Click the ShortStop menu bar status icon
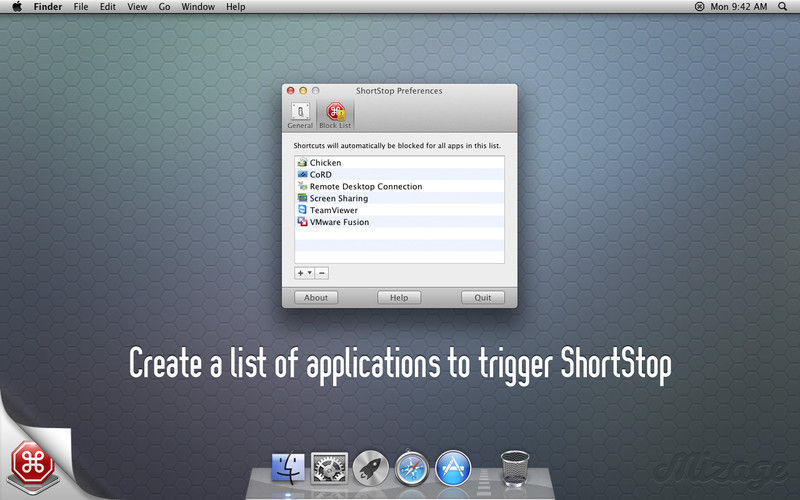The height and width of the screenshot is (500, 800). coord(699,7)
